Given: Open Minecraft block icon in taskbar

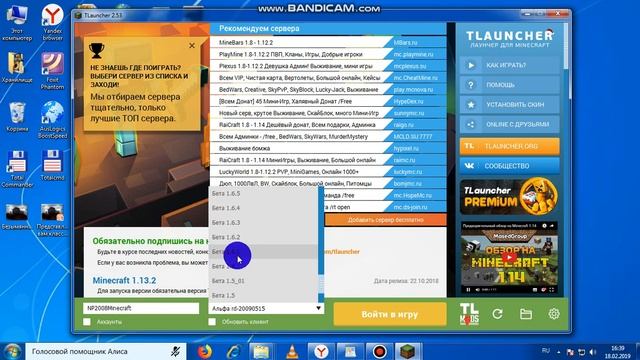Looking at the screenshot, I should (x=407, y=351).
